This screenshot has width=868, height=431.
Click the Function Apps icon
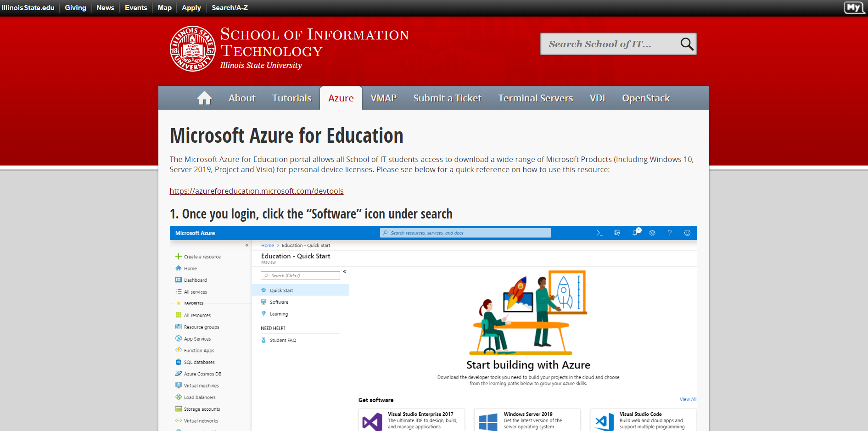coord(179,350)
